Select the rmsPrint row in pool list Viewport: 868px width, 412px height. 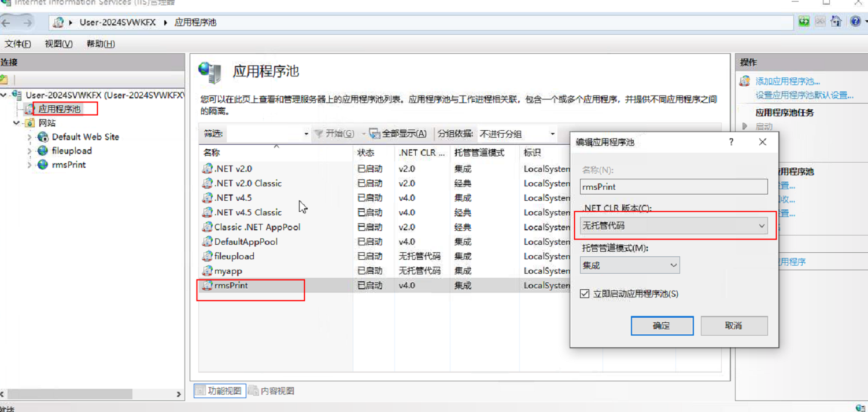tap(385, 285)
